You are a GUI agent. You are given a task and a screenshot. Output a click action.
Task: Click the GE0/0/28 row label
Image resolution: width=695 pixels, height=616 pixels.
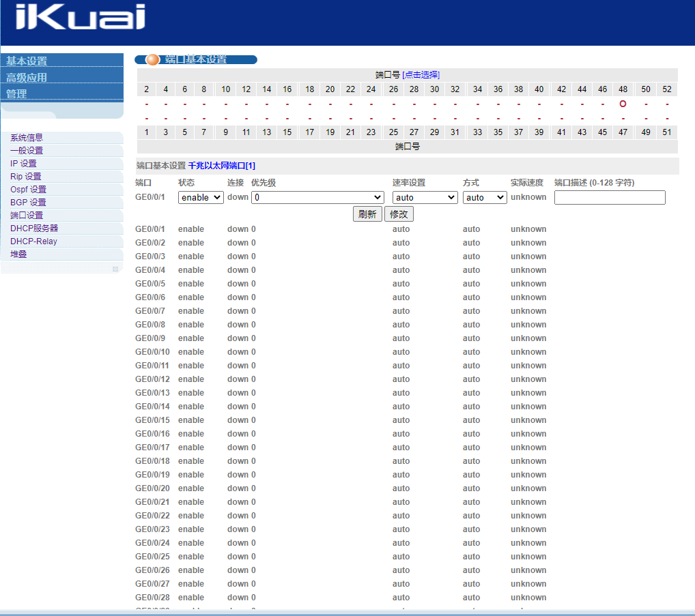tap(152, 597)
